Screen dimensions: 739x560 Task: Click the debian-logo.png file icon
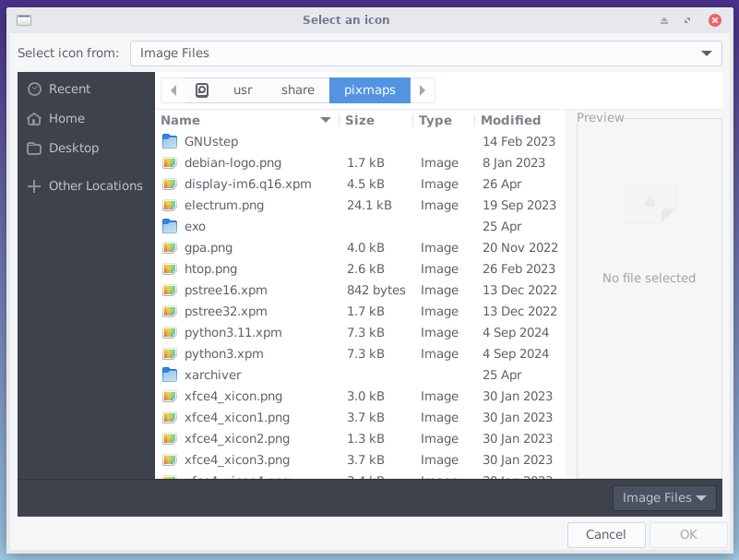[169, 162]
